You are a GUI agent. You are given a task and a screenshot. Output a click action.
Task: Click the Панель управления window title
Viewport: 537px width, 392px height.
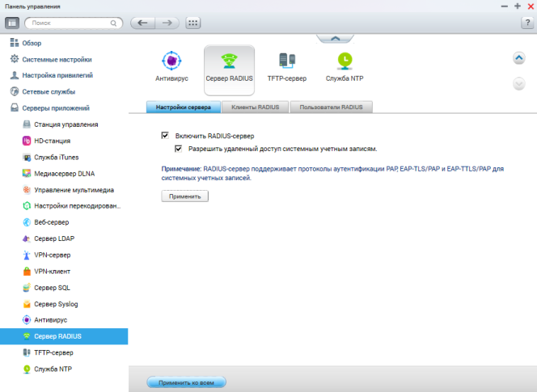32,6
